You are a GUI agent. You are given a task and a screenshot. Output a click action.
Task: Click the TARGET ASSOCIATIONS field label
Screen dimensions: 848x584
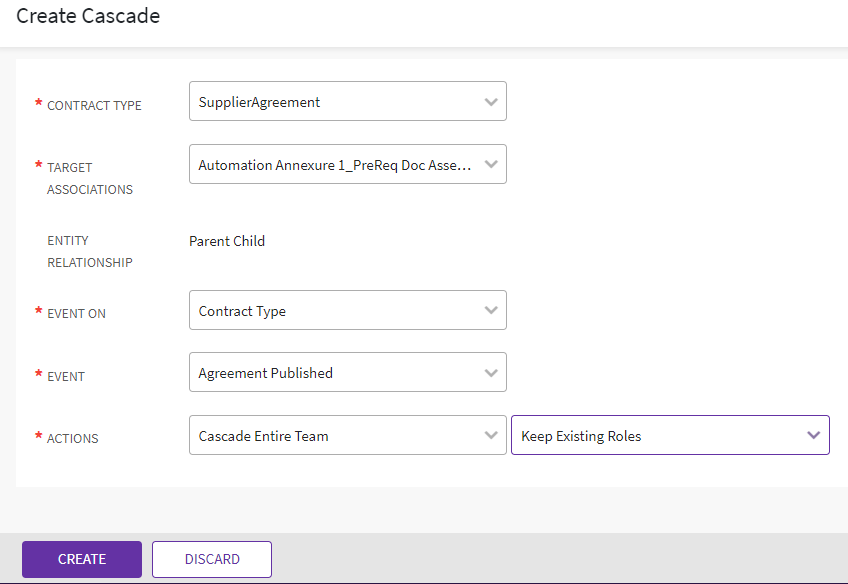tap(89, 178)
